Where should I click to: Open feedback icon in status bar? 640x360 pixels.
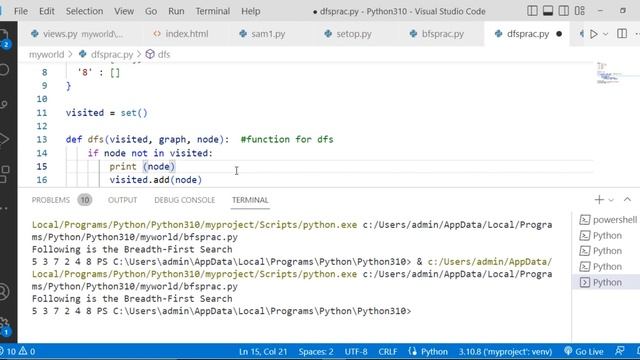coord(620,351)
